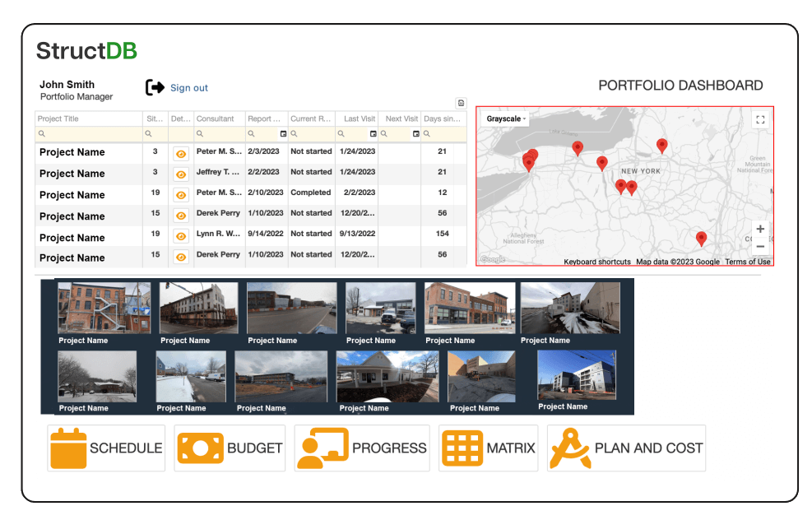Open the Matrix grid icon

tap(462, 448)
